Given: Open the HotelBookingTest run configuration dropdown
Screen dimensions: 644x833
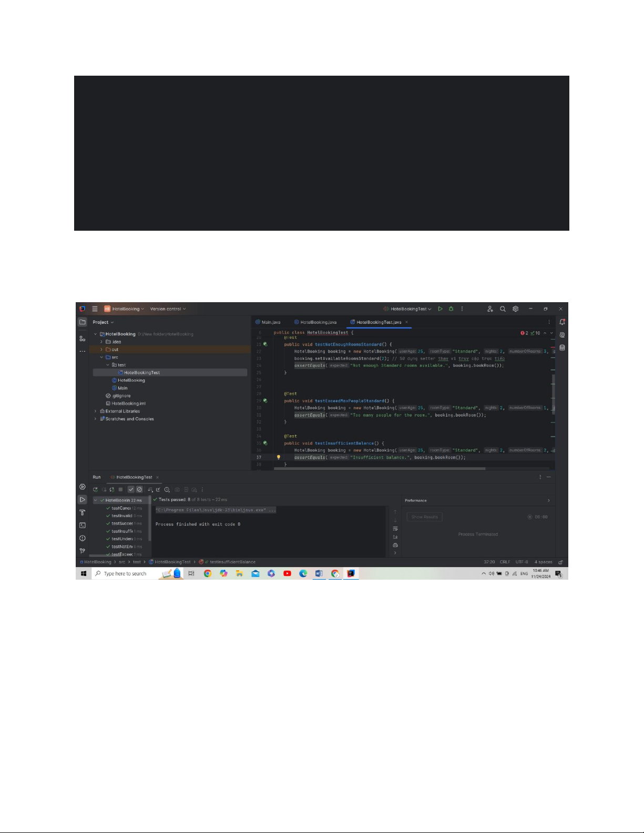Looking at the screenshot, I should (x=408, y=309).
